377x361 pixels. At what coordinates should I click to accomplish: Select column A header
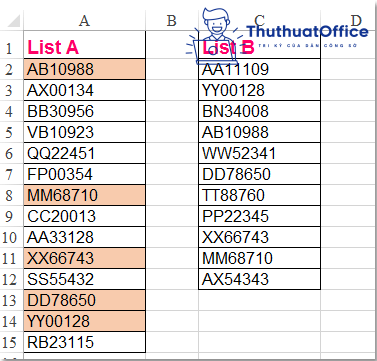(x=85, y=21)
